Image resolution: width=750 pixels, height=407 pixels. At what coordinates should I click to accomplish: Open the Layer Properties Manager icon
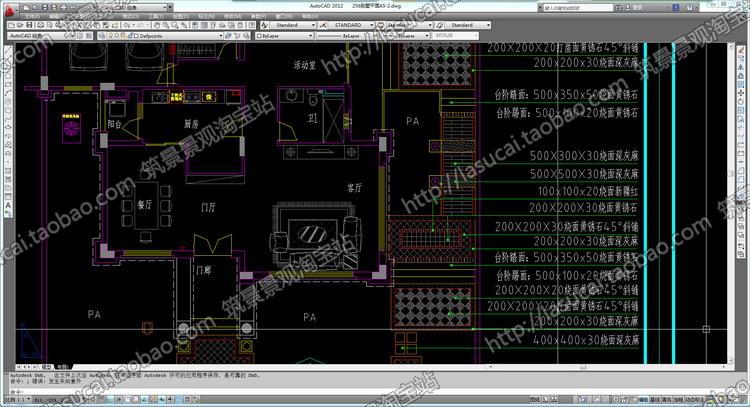[x=101, y=36]
